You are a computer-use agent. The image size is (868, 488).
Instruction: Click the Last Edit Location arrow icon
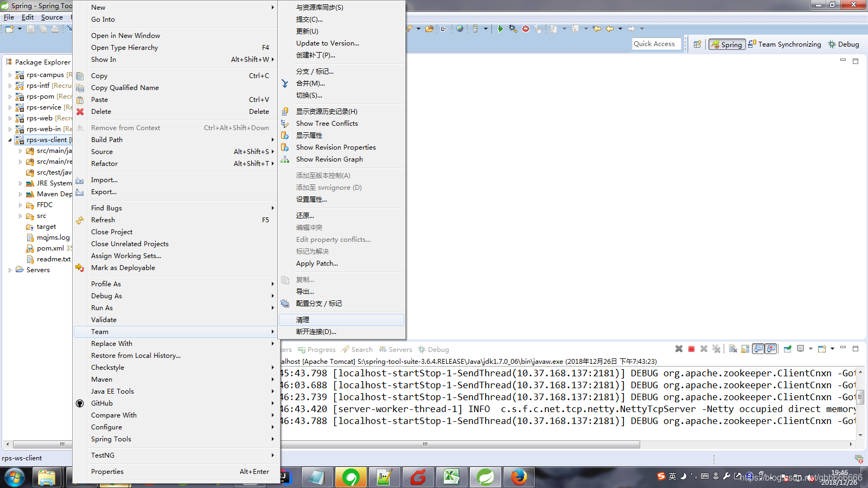tap(596, 29)
